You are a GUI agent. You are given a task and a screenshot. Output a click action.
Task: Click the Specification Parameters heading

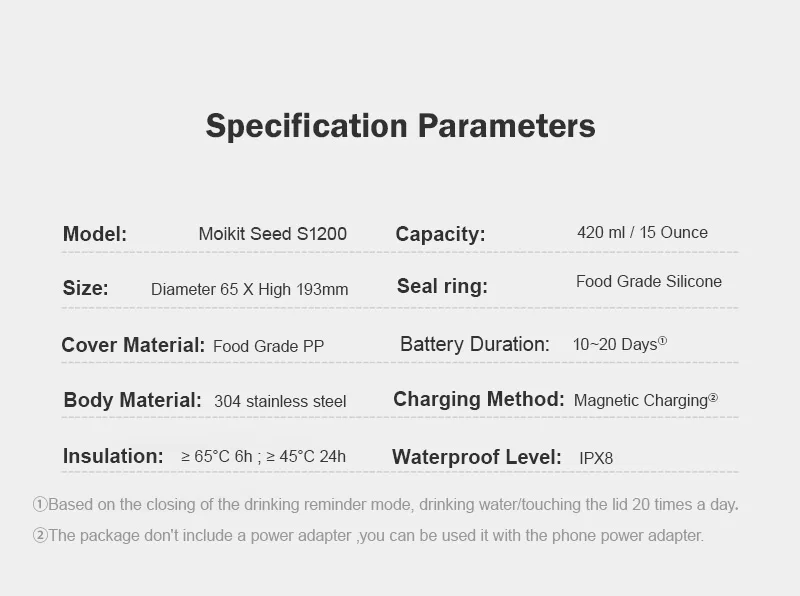coord(401,126)
